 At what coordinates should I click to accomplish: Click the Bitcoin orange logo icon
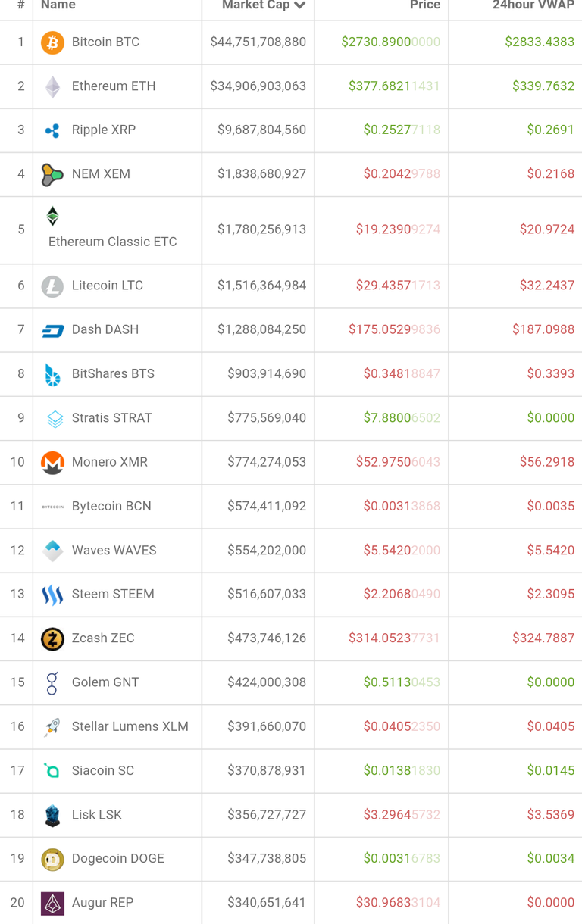pyautogui.click(x=52, y=42)
